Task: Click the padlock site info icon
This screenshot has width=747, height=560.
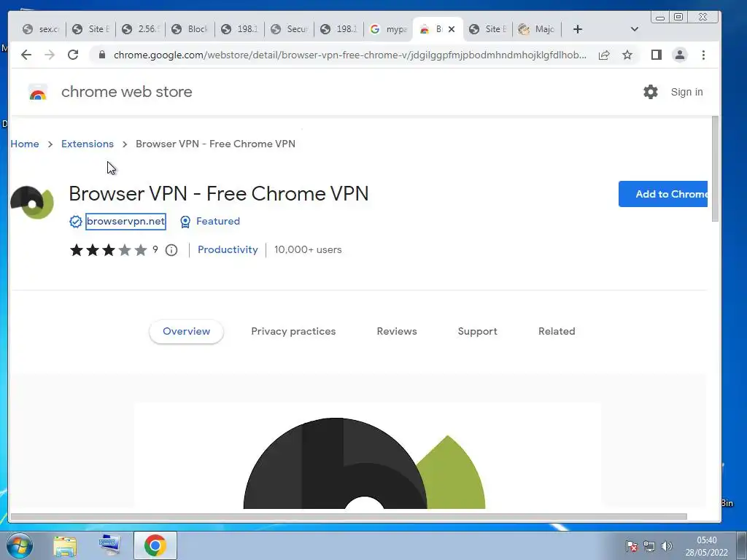Action: click(x=101, y=55)
